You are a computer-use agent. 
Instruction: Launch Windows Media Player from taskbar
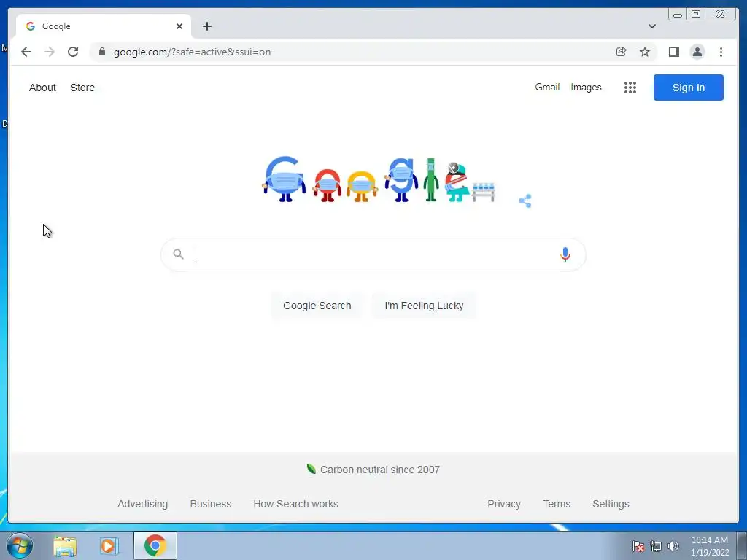(x=109, y=545)
